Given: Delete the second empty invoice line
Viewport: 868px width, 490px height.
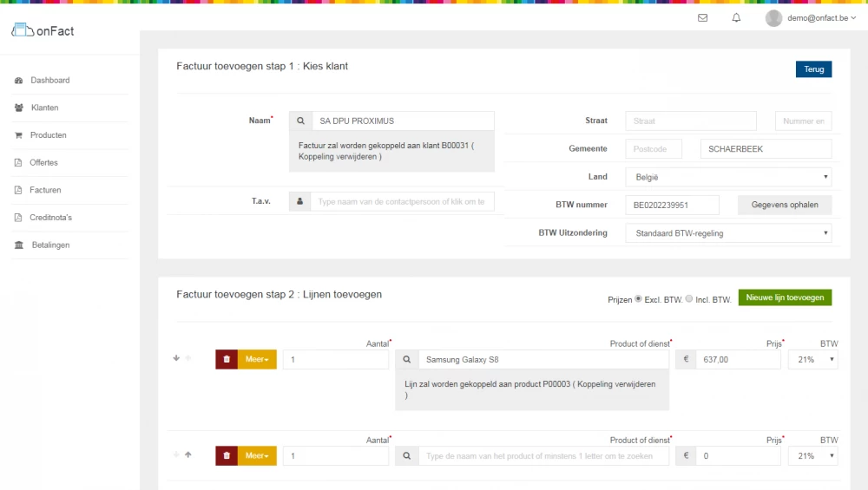Looking at the screenshot, I should [x=227, y=455].
